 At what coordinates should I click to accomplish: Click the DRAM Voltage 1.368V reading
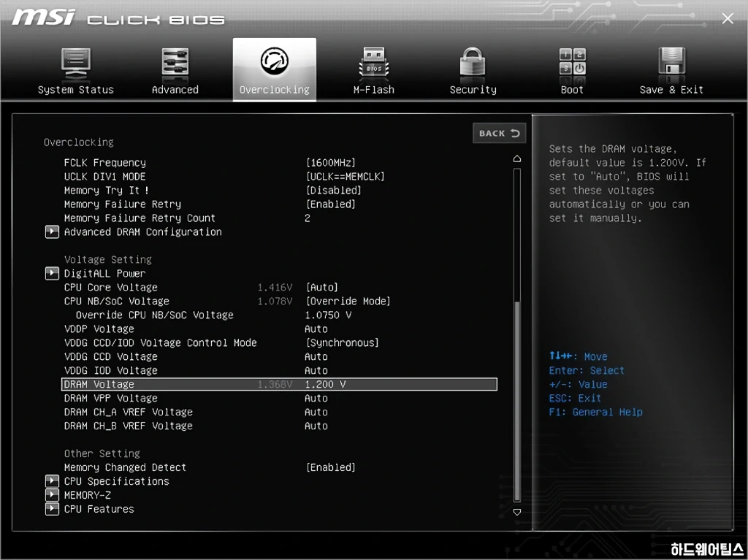tap(275, 384)
